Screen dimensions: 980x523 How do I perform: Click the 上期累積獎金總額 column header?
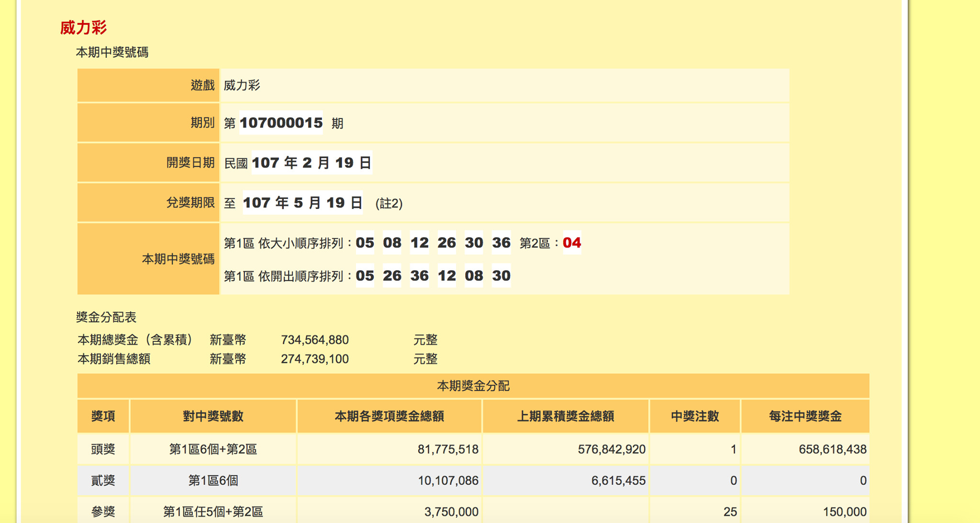click(566, 416)
